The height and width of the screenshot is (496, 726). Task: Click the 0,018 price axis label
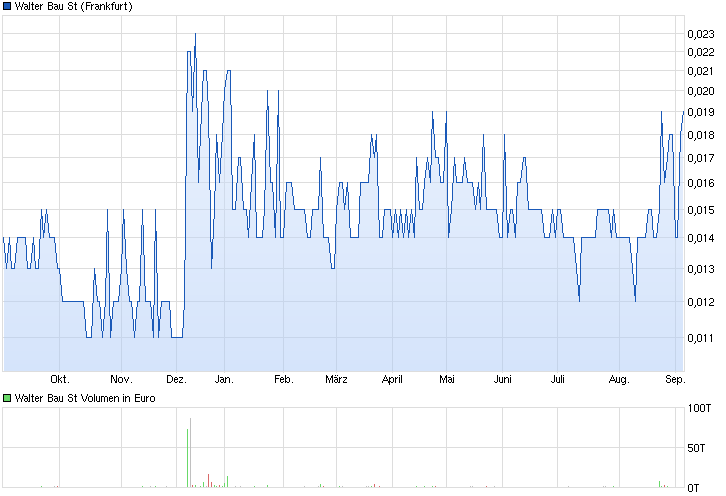[x=701, y=135]
